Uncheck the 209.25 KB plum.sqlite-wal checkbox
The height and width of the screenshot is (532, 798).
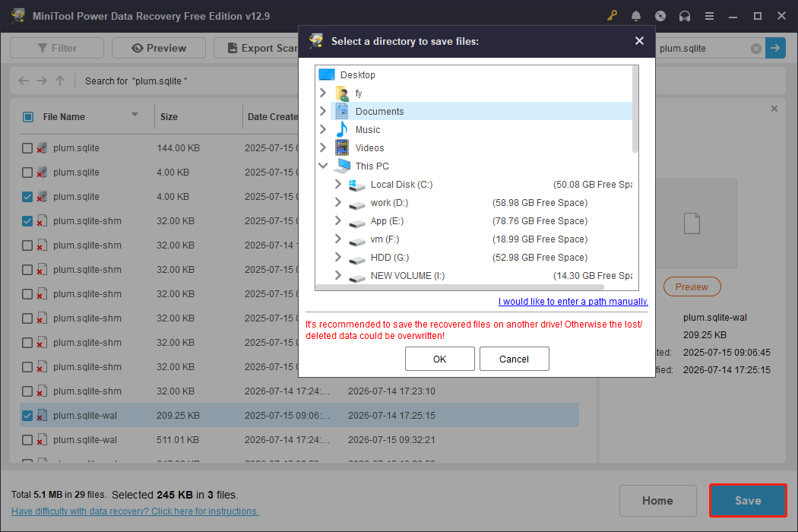tap(27, 416)
